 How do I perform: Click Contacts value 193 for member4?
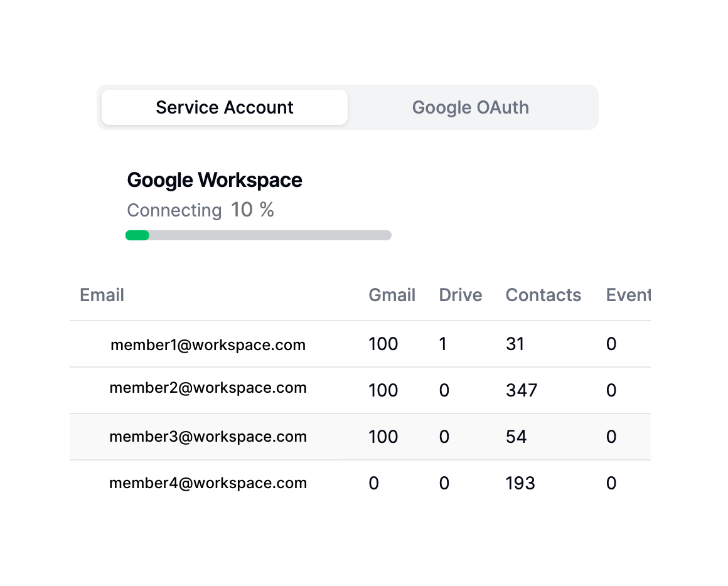click(520, 483)
